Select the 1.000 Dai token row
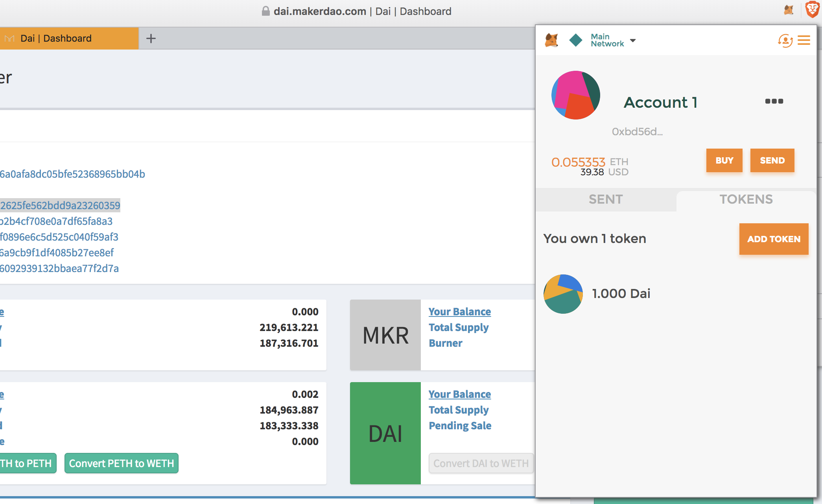 676,294
